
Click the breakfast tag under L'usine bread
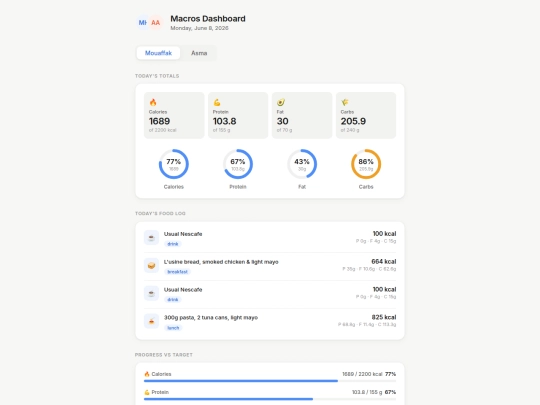point(177,272)
